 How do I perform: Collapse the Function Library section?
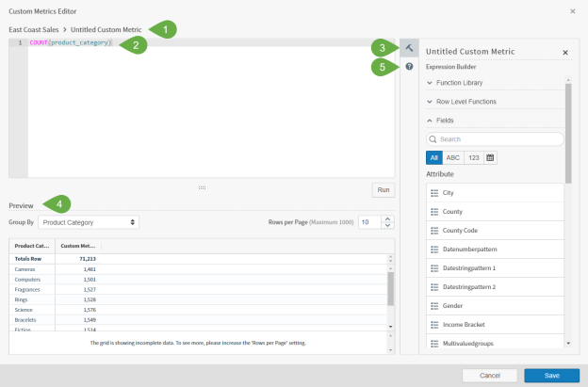(430, 83)
